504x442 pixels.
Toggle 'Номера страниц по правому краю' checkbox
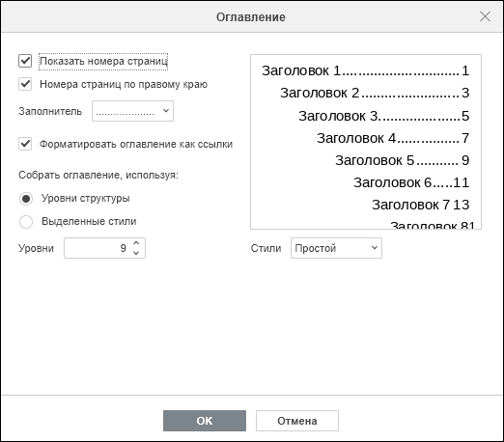click(25, 84)
